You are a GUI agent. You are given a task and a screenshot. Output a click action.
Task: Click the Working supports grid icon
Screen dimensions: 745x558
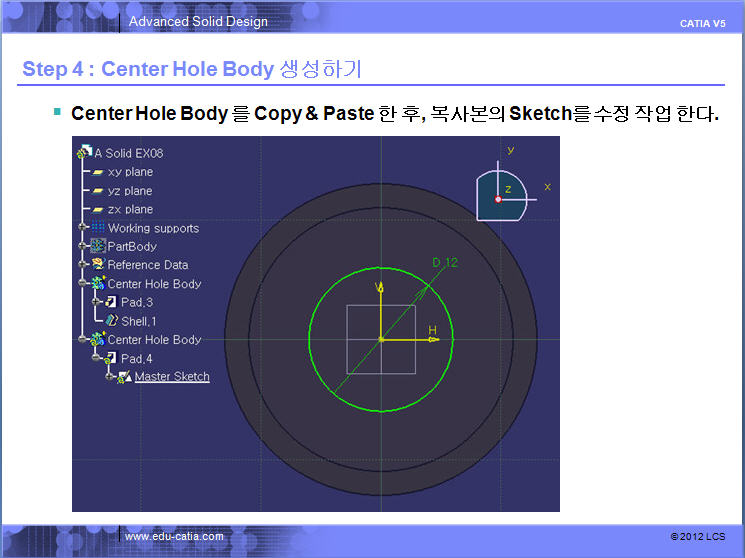[98, 228]
